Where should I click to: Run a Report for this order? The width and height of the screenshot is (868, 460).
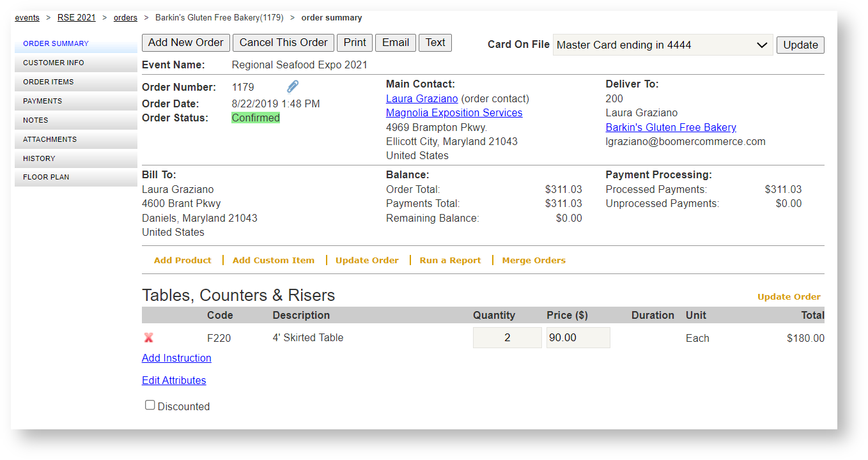(449, 260)
